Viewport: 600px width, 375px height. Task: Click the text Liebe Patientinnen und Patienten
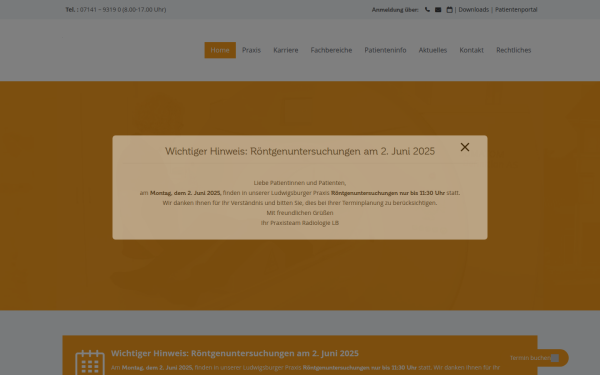[x=300, y=183]
